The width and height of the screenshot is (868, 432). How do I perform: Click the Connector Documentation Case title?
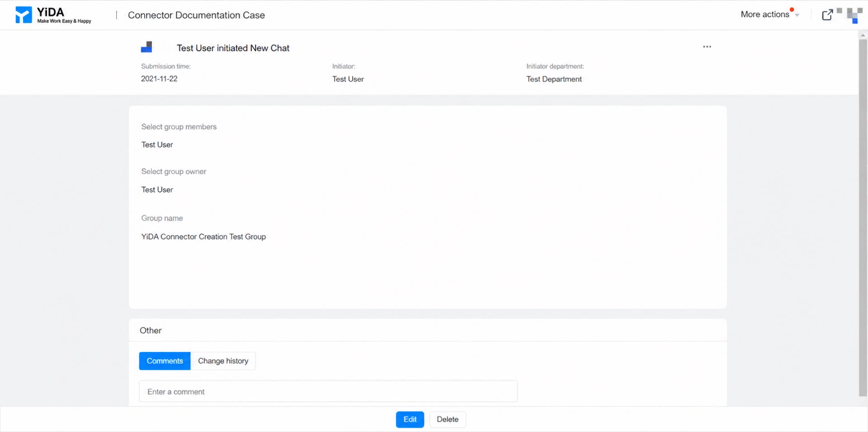click(x=196, y=15)
